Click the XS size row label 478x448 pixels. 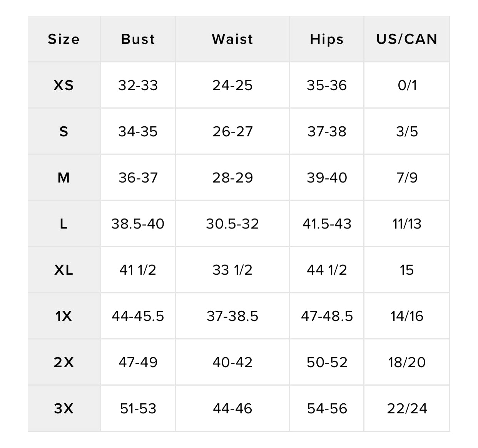click(x=64, y=85)
